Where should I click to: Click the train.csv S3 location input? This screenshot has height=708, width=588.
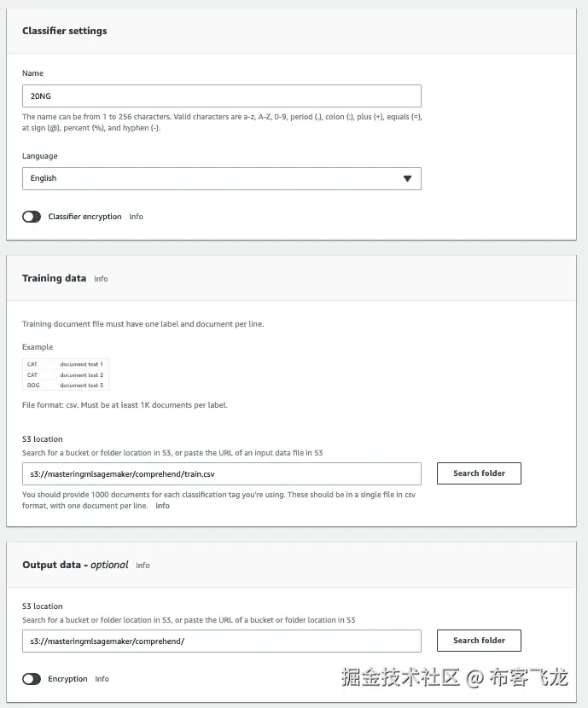point(221,473)
